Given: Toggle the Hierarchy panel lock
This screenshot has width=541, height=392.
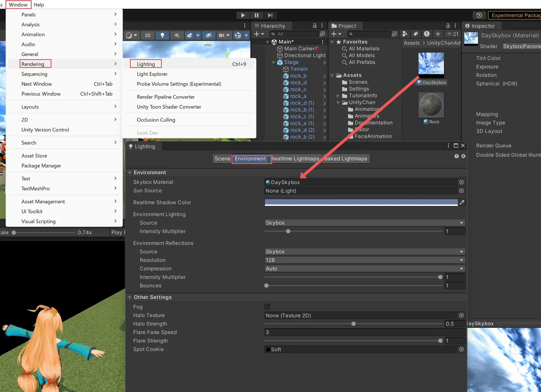Looking at the screenshot, I should click(314, 26).
